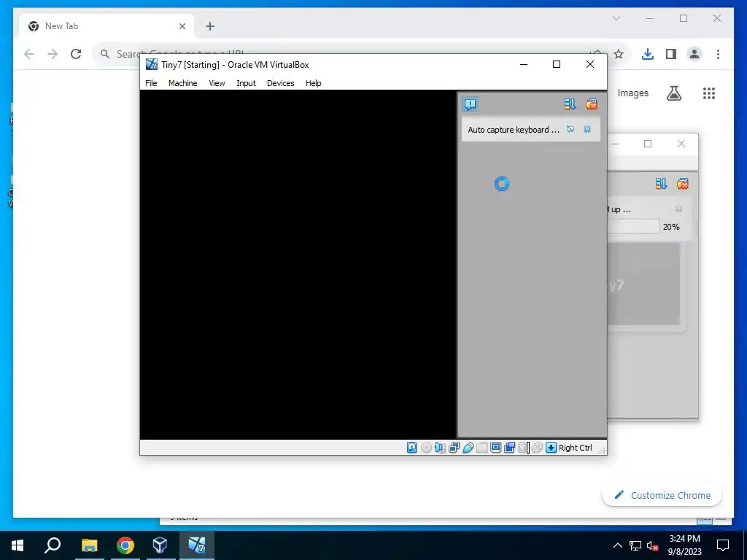The image size is (747, 560).
Task: Open the Images link on New Tab page
Action: (x=632, y=93)
